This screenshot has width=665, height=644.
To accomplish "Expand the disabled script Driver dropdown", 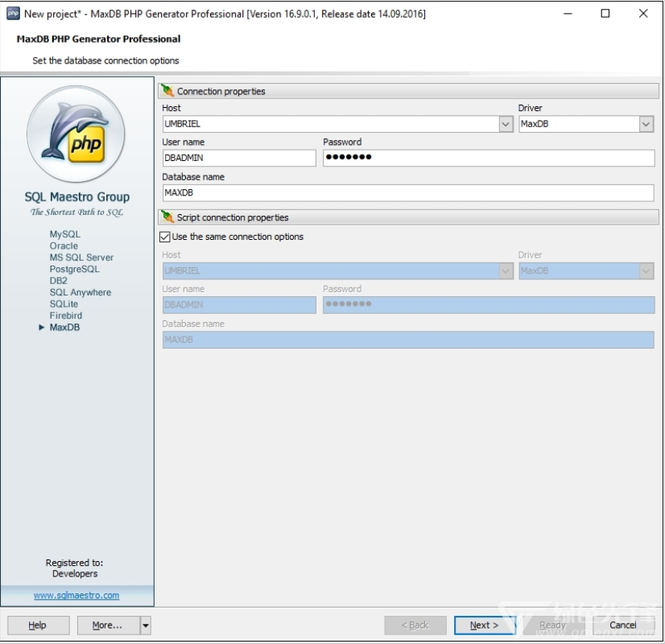I will (x=646, y=271).
